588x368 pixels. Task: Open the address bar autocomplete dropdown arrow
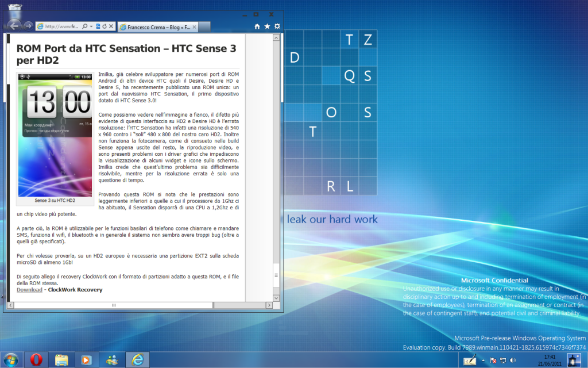91,26
